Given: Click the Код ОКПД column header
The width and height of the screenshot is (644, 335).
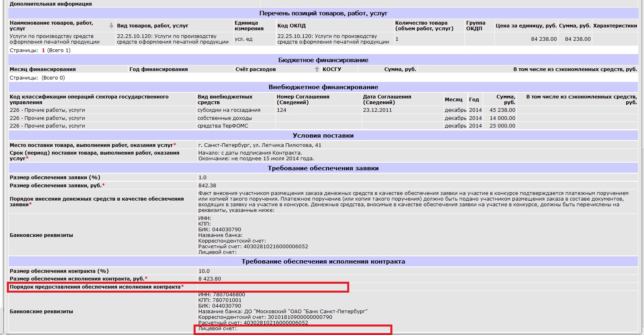Looking at the screenshot, I should (x=292, y=25).
